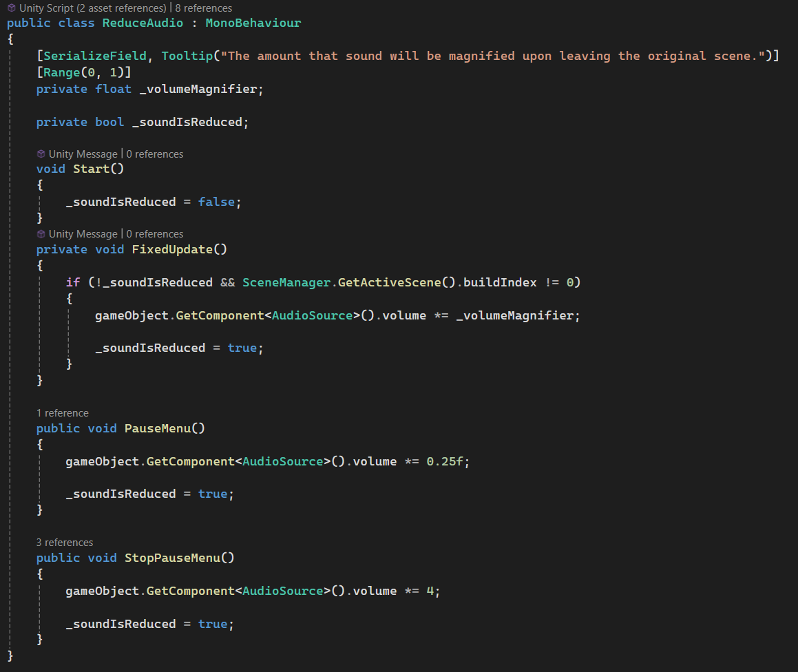Click "0 references" above the Start method
798x672 pixels.
(155, 154)
